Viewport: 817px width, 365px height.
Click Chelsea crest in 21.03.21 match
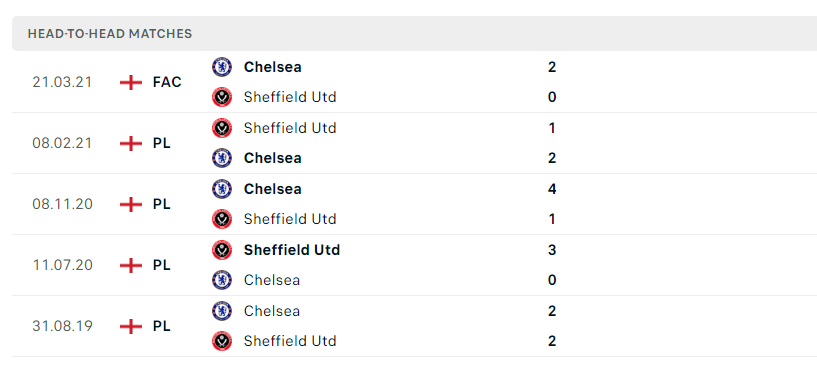[x=222, y=67]
